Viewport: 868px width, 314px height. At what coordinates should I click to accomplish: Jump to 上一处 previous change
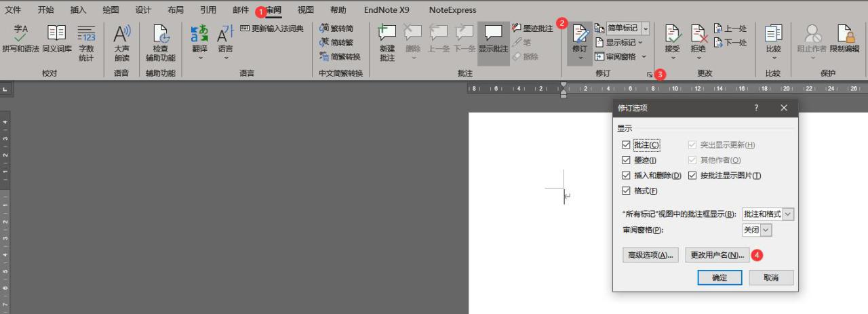pyautogui.click(x=730, y=28)
